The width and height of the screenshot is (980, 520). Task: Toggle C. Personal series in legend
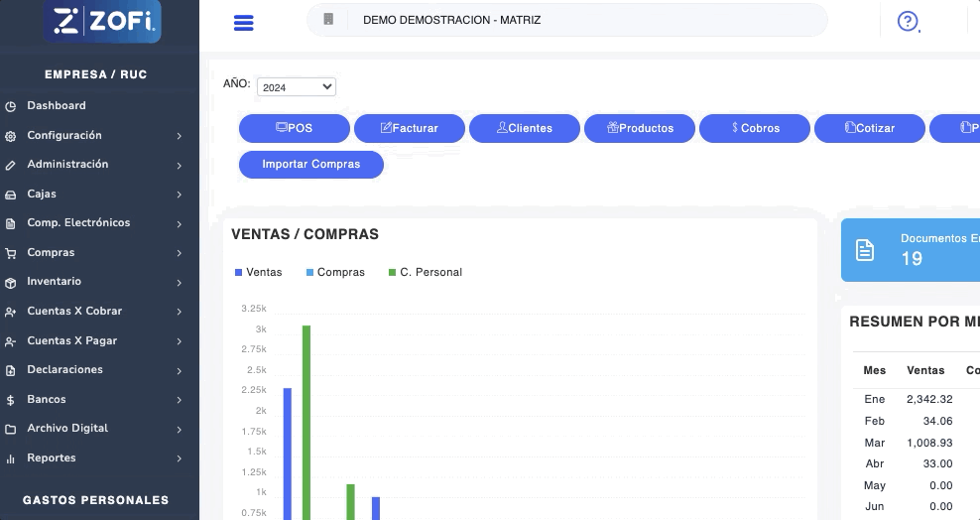(x=425, y=272)
